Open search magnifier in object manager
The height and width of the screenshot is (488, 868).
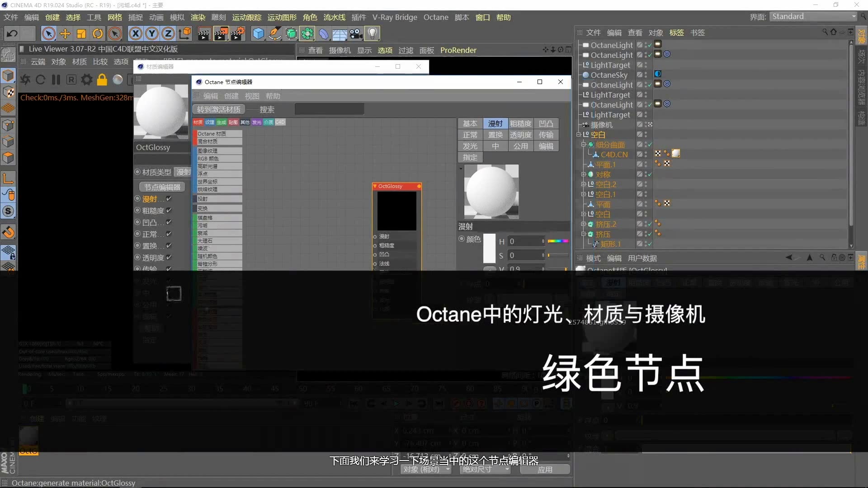[825, 32]
